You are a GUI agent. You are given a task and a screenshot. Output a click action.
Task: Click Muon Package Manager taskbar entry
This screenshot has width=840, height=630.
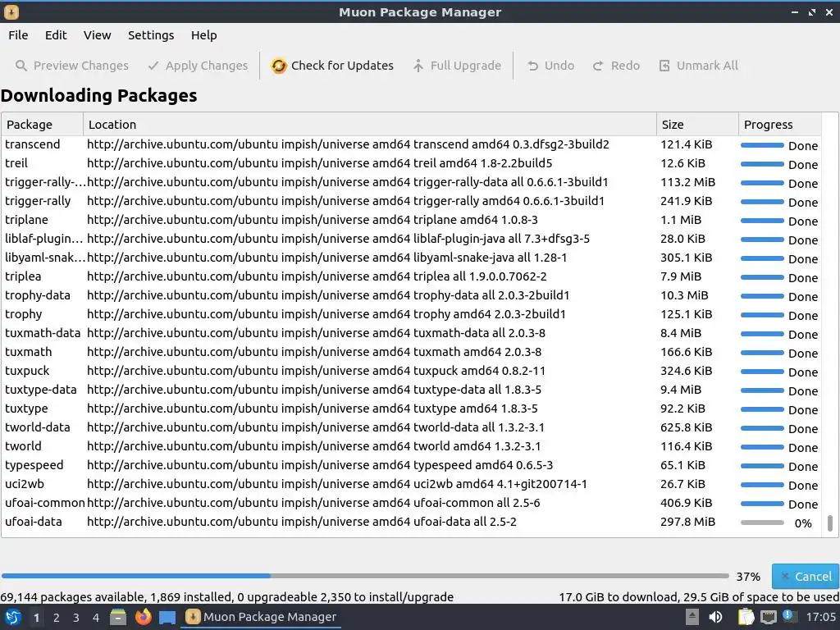[x=262, y=617]
